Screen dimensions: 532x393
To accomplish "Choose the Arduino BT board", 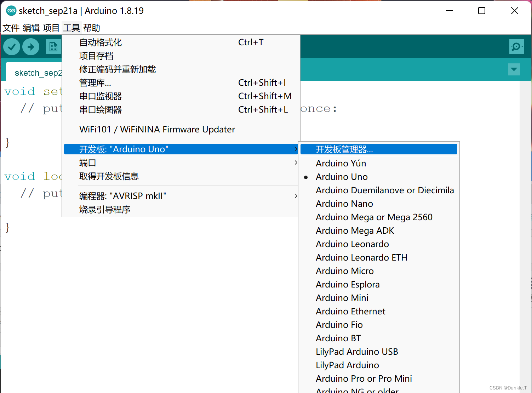I will [x=379, y=338].
